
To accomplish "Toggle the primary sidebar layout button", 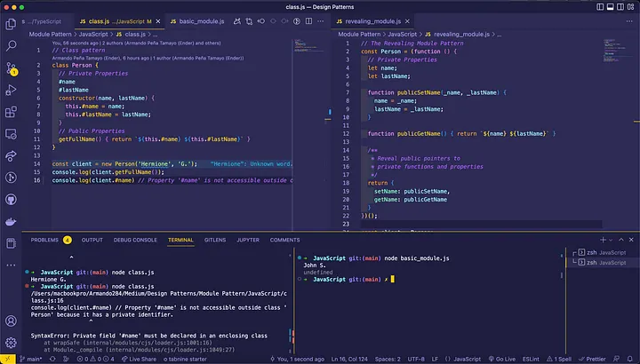I will [600, 7].
